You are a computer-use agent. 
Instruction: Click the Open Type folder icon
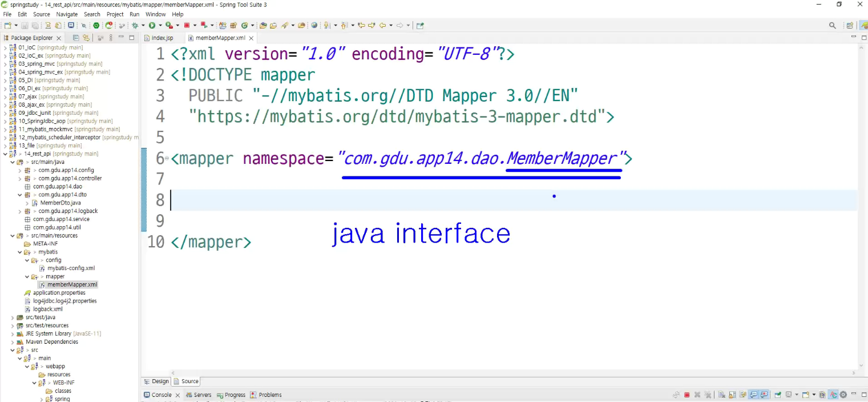tap(263, 25)
